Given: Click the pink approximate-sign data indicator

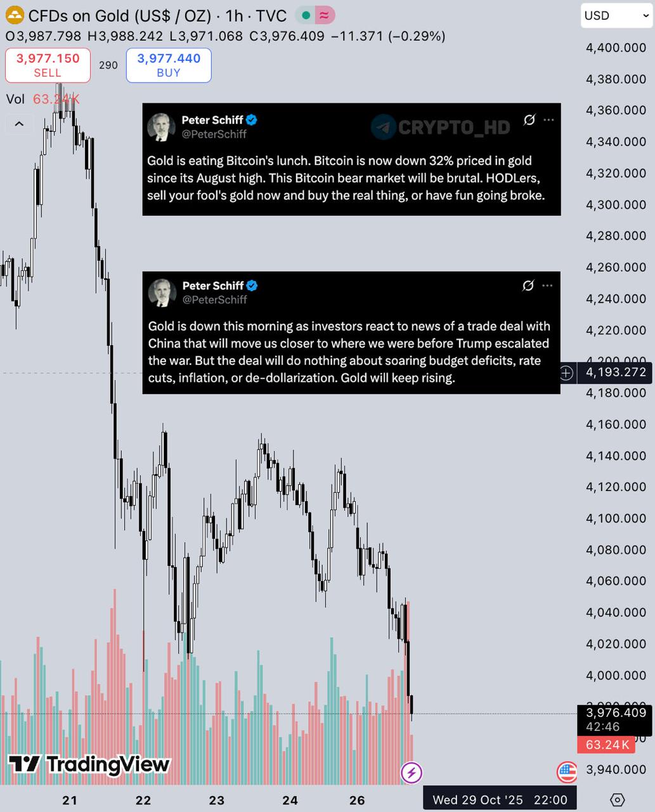Looking at the screenshot, I should (x=324, y=15).
